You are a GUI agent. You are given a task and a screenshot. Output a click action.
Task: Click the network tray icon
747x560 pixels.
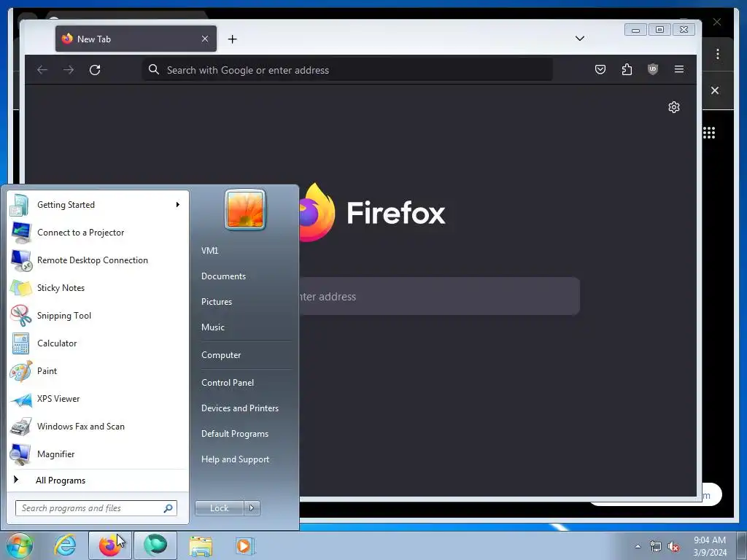[x=656, y=546]
